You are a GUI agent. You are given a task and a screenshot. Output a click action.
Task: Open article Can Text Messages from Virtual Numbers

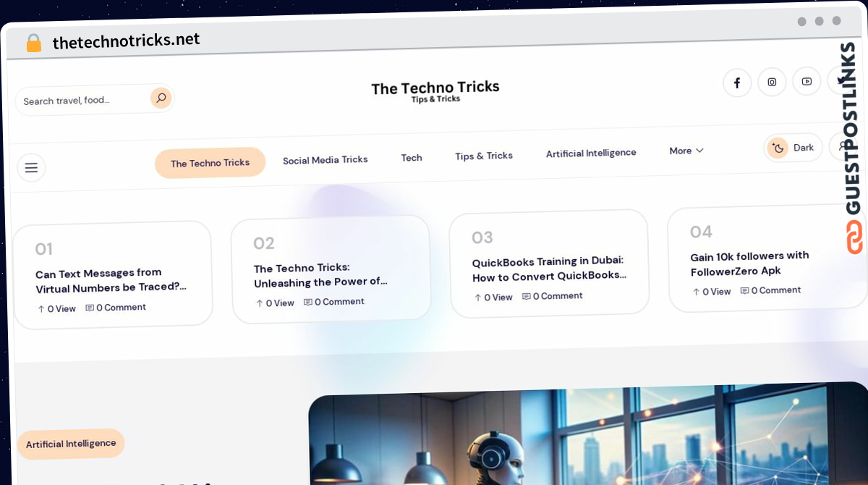(x=111, y=280)
